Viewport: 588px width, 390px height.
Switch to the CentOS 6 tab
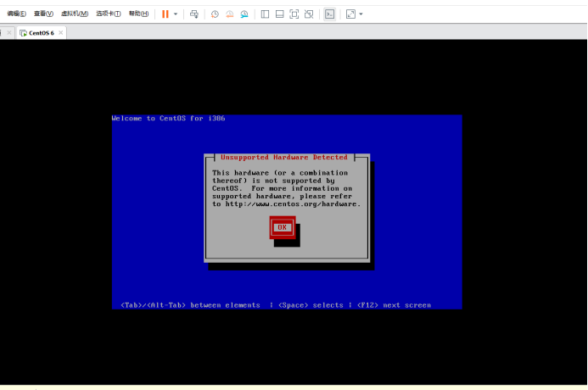pyautogui.click(x=42, y=33)
